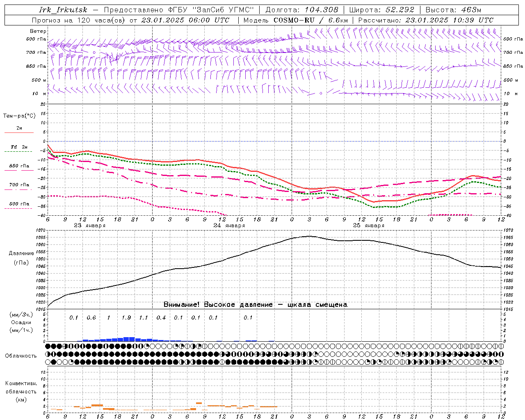525x420 pixels.
Task: Click the 700 гПа entry in temperature legend
Action: click(19, 185)
